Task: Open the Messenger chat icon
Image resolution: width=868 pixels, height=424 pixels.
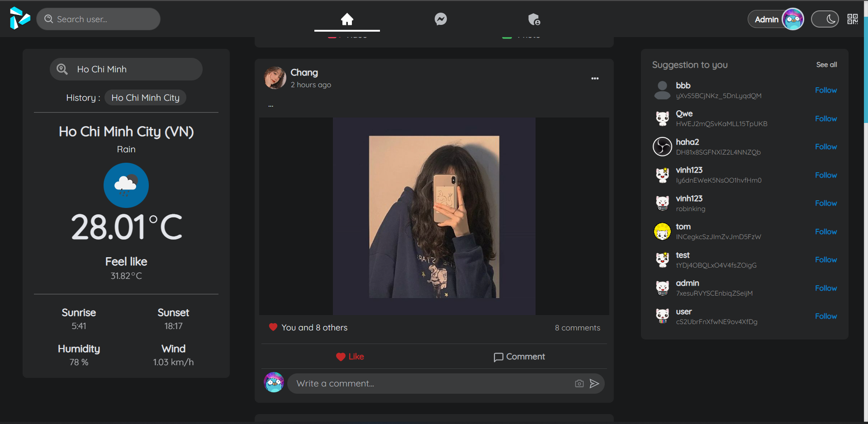Action: click(x=440, y=19)
